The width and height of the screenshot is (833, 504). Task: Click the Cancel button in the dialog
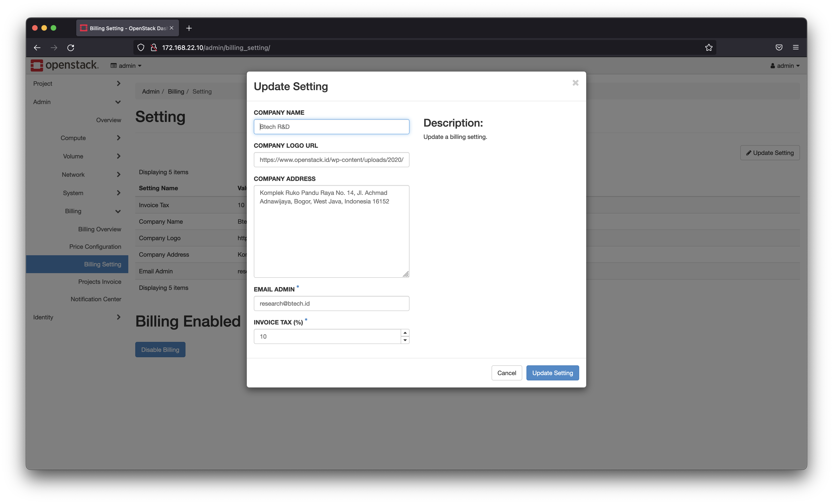[x=506, y=373]
